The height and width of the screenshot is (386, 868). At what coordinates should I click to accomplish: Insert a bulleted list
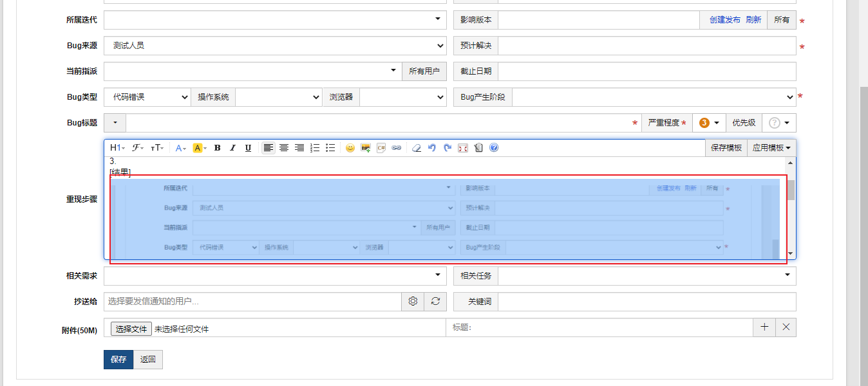pyautogui.click(x=330, y=148)
